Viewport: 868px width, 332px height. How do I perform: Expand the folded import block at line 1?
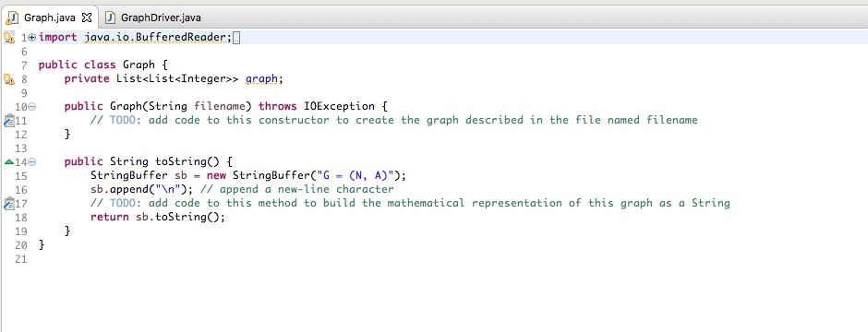(32, 38)
